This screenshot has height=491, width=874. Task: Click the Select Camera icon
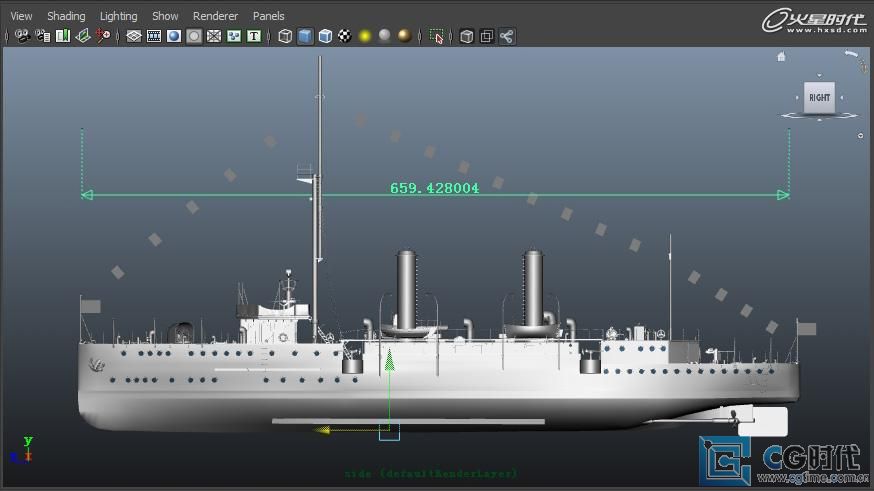tap(22, 36)
